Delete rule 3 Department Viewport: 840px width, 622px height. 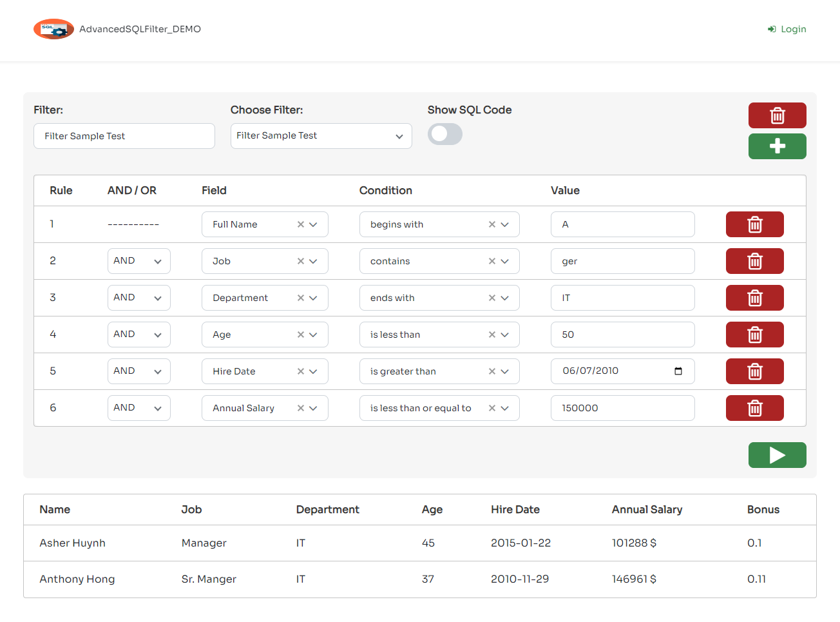(x=754, y=298)
